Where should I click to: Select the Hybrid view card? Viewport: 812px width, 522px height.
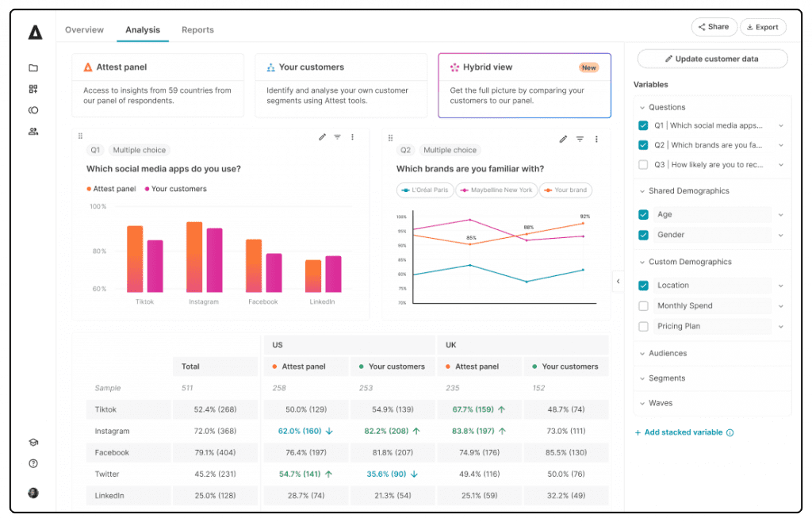pyautogui.click(x=524, y=85)
